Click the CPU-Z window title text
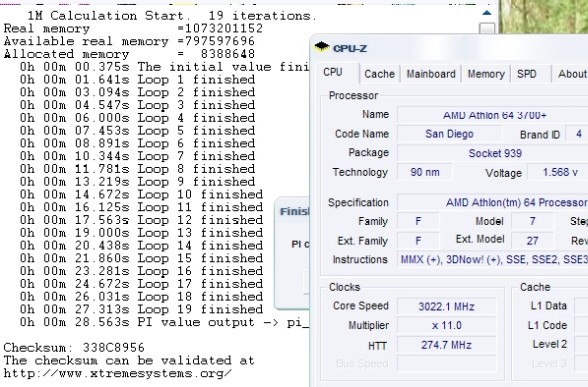The image size is (588, 387). click(350, 48)
